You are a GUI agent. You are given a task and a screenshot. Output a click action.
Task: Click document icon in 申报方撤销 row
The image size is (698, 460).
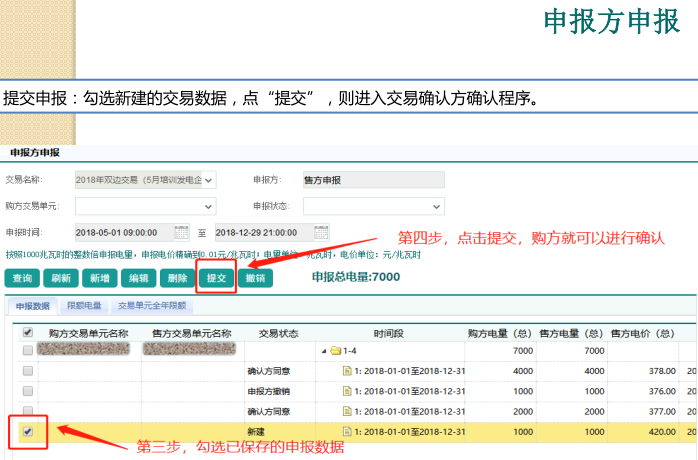click(347, 391)
